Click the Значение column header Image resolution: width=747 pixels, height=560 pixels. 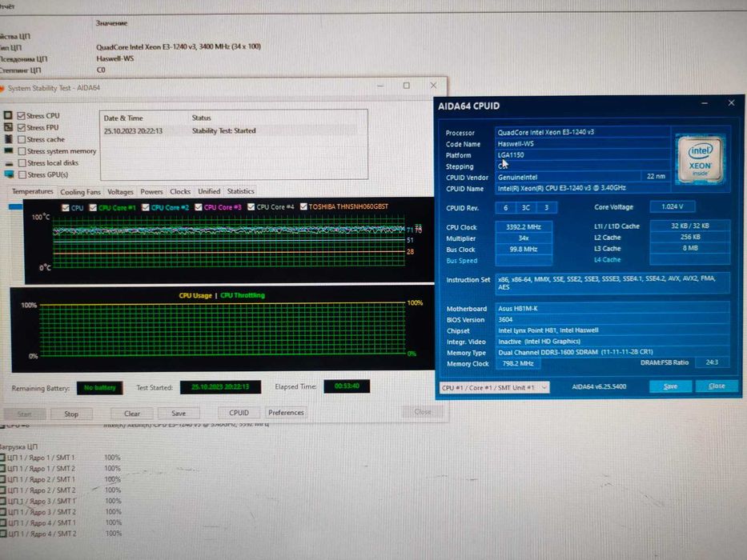(111, 23)
